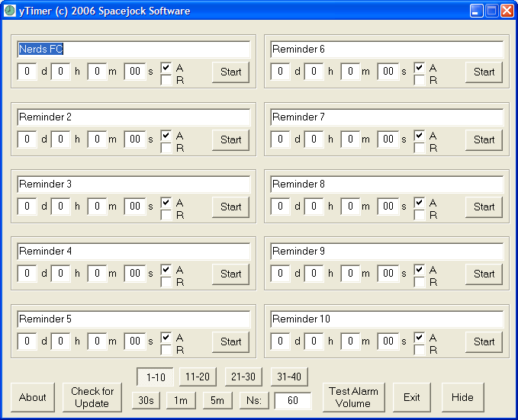518x420 pixels.
Task: Start the Nerds FC timer
Action: 230,72
